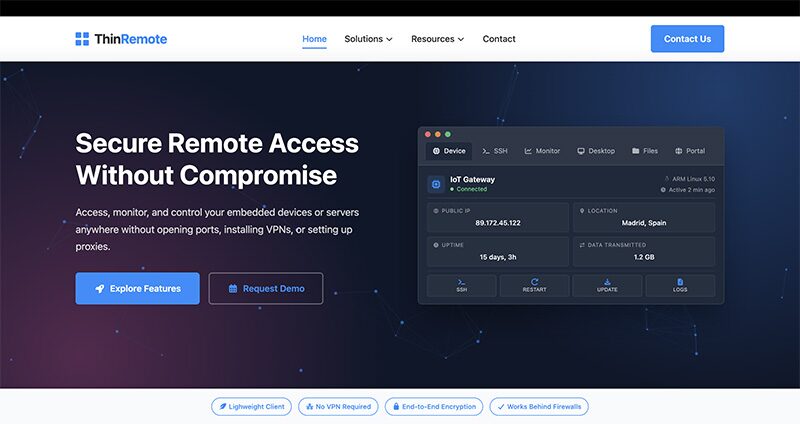This screenshot has height=424, width=800.
Task: Click the DATA TRANSMITTED field label
Action: click(x=616, y=245)
